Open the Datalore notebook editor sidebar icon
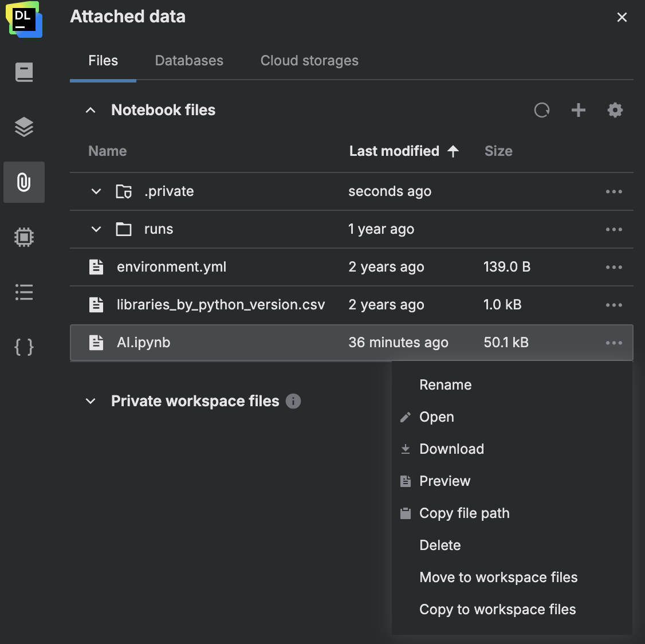This screenshot has width=645, height=644. (x=23, y=72)
